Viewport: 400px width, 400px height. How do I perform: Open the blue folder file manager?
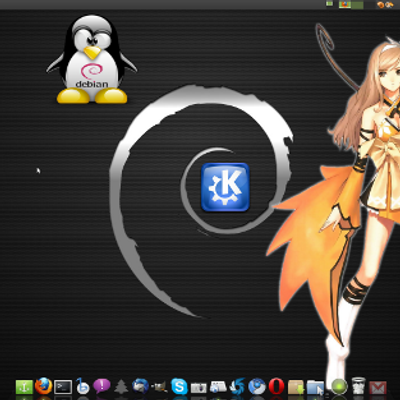coord(316,387)
